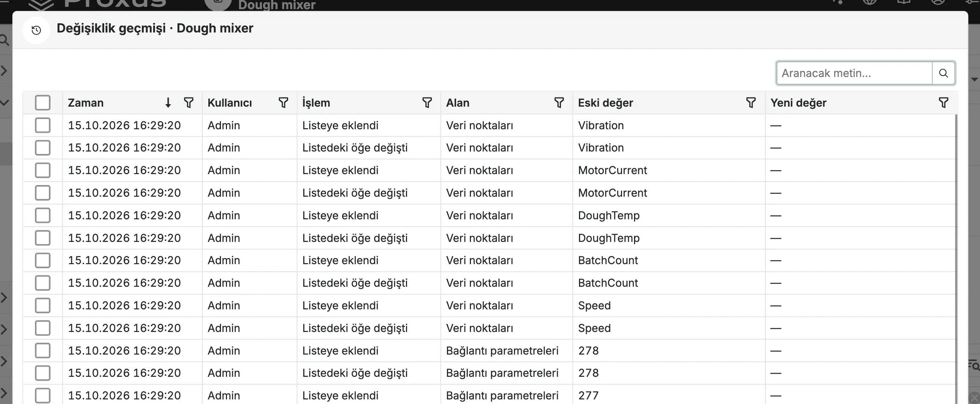Click the magnifier search button
Image resolution: width=980 pixels, height=404 pixels.
(944, 73)
